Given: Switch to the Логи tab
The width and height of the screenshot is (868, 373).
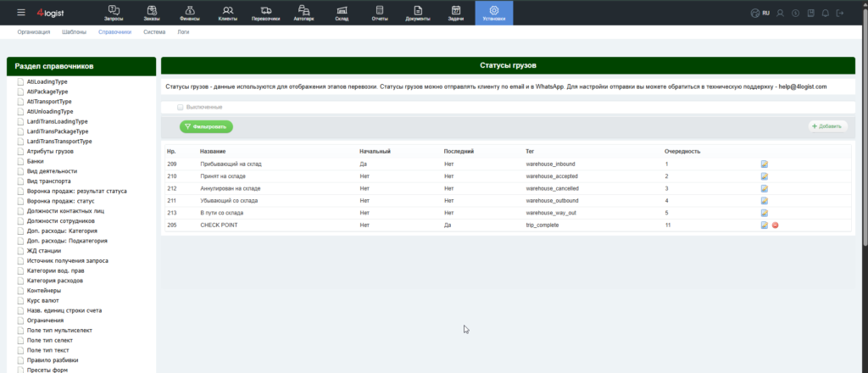Looking at the screenshot, I should 183,32.
